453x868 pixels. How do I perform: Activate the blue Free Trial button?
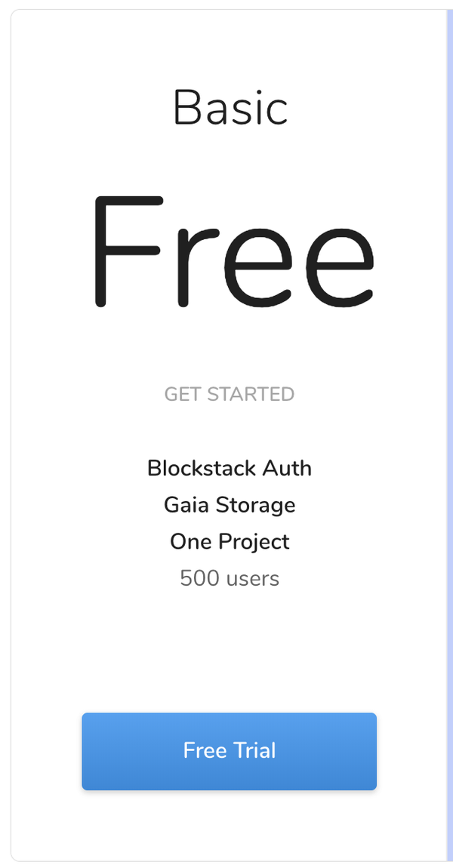(x=229, y=751)
